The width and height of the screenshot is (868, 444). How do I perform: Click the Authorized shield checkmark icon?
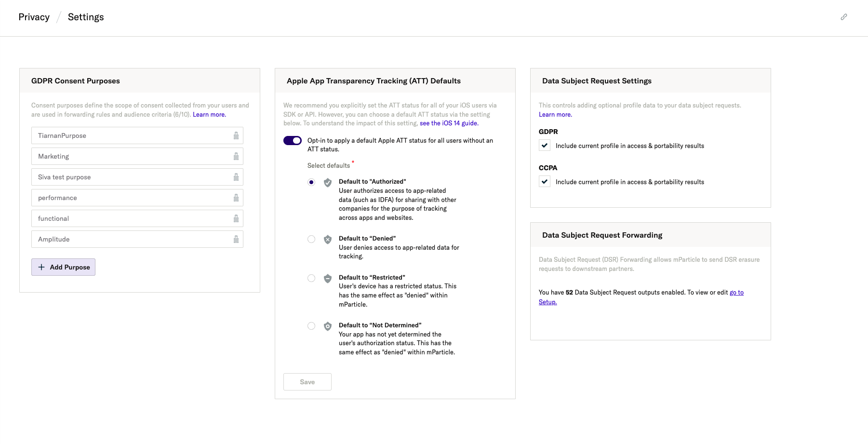[x=328, y=182]
